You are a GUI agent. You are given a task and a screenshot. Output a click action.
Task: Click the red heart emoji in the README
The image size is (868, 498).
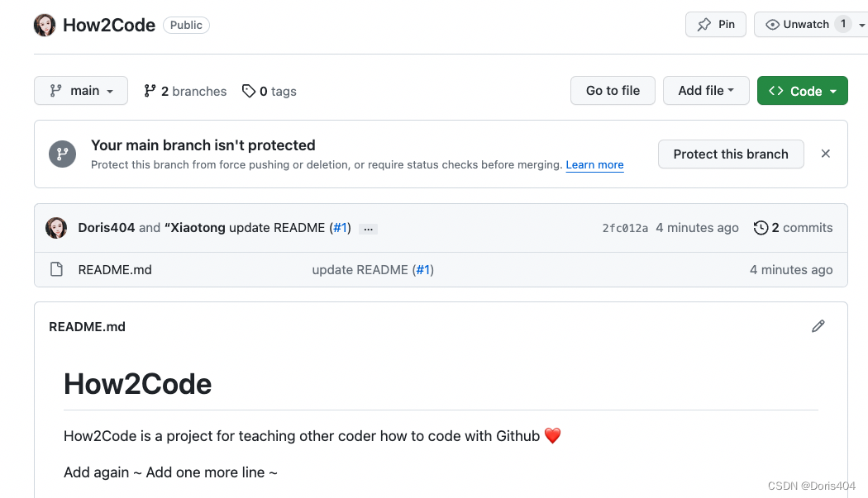(552, 435)
